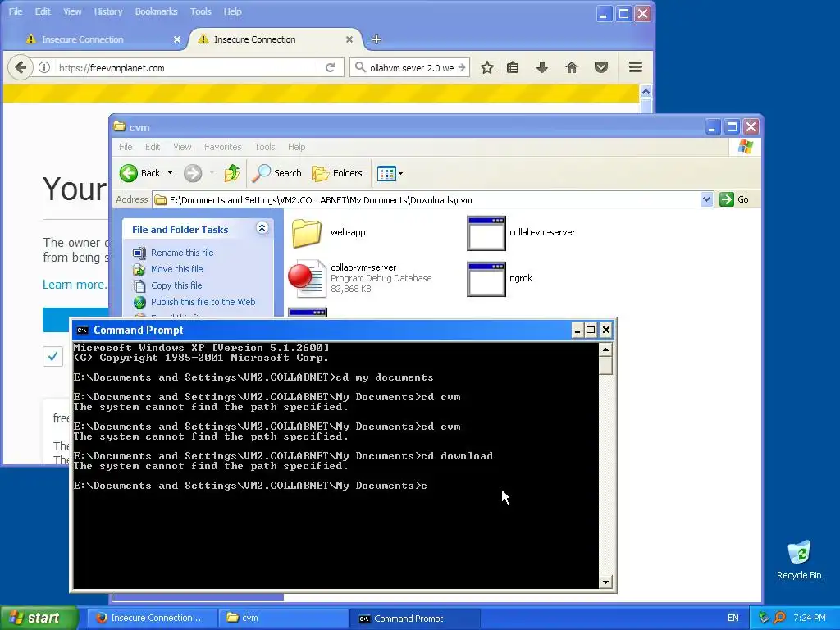The width and height of the screenshot is (840, 630).
Task: Open Explorer address bar dropdown
Action: point(706,200)
